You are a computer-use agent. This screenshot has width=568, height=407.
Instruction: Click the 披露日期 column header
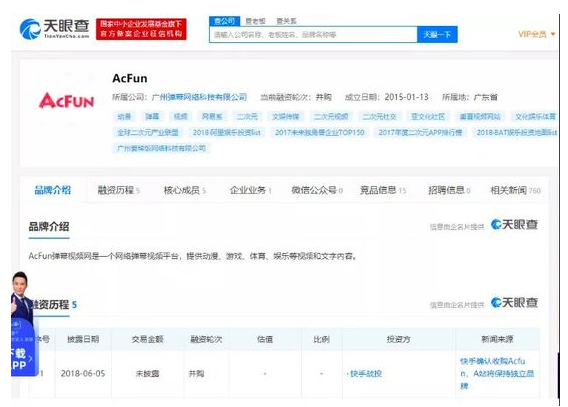[x=83, y=339]
